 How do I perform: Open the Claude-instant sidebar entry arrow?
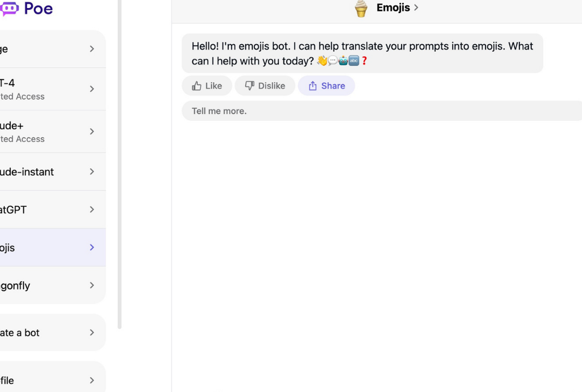click(x=92, y=171)
